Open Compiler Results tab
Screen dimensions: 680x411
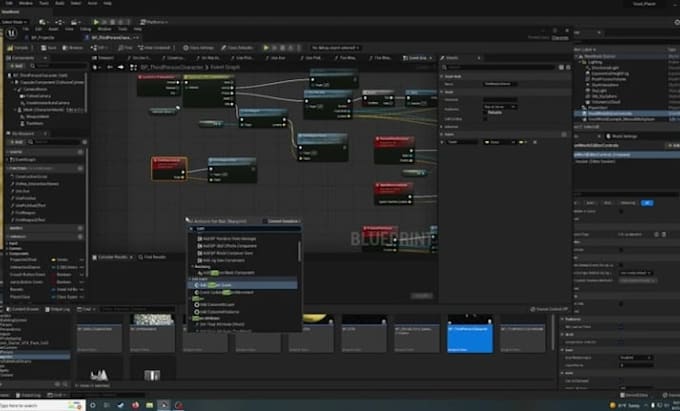tap(110, 258)
